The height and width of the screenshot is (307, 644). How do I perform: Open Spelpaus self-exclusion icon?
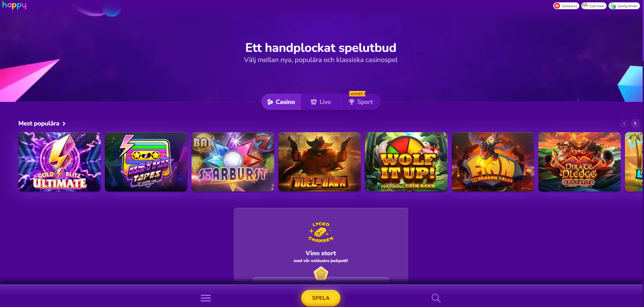(x=566, y=6)
